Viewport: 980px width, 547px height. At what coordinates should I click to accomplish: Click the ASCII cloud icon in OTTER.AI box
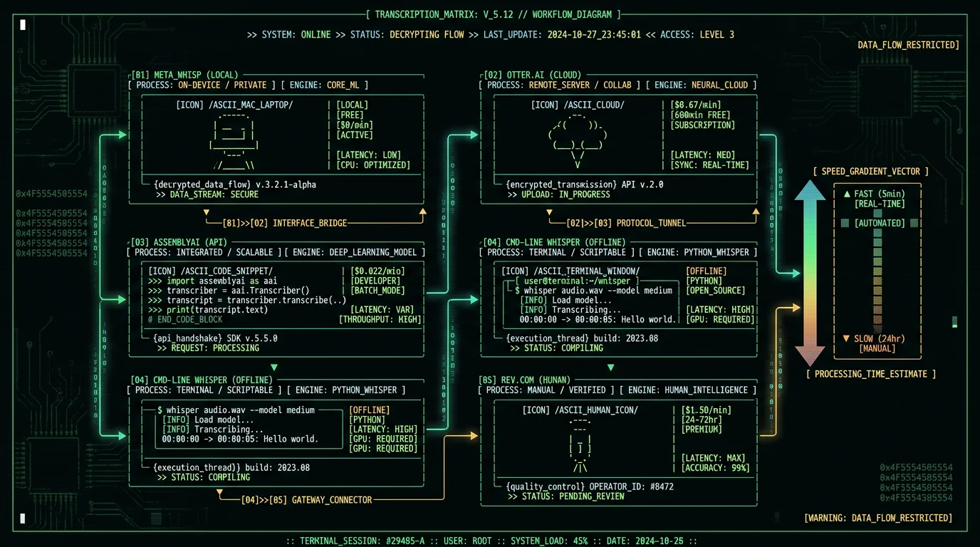(x=577, y=140)
